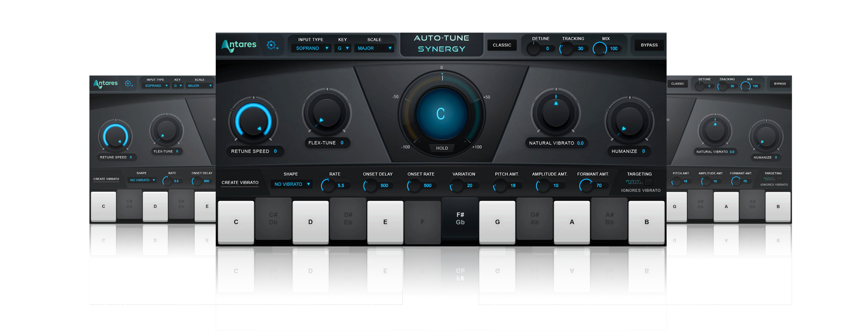Select the dimmed F note key
868x331 pixels.
[422, 222]
